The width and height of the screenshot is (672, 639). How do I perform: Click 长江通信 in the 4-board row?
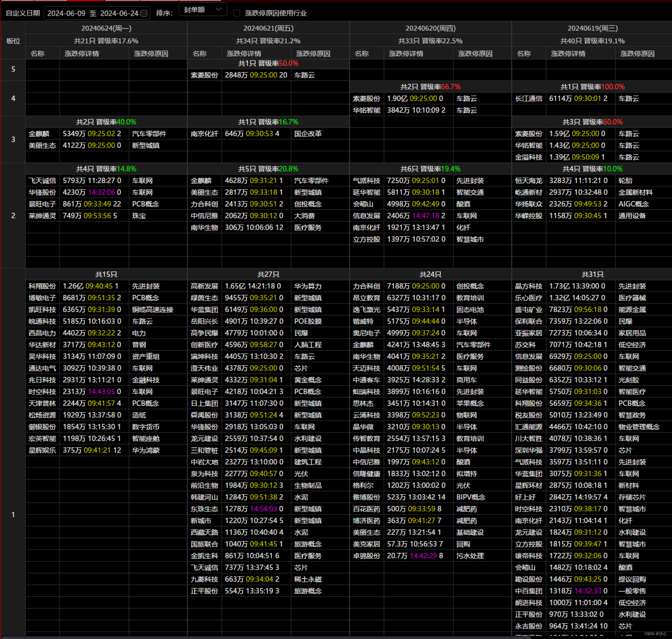pos(528,99)
